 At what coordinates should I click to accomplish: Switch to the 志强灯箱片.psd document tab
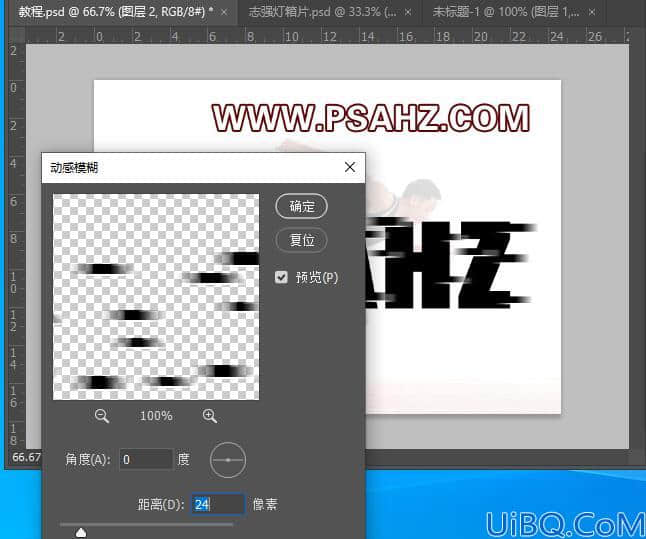click(322, 12)
